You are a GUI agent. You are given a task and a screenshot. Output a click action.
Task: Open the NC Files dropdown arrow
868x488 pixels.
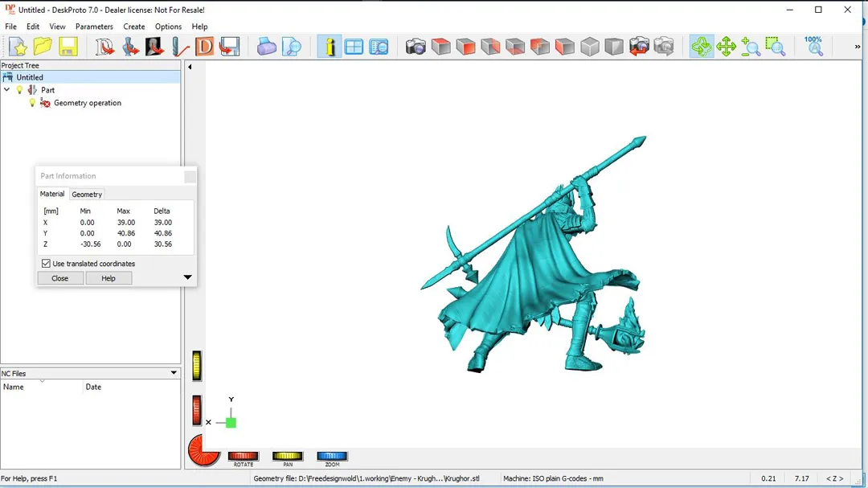tap(174, 373)
